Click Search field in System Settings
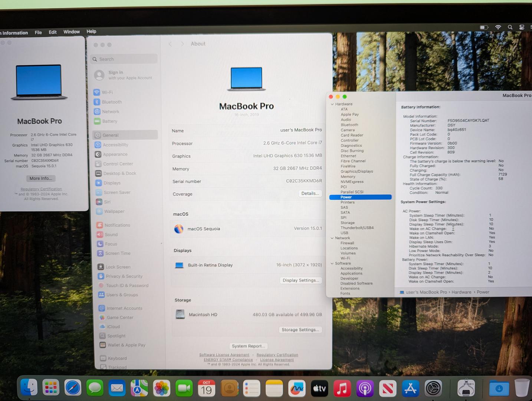This screenshot has width=532, height=401. click(x=124, y=59)
